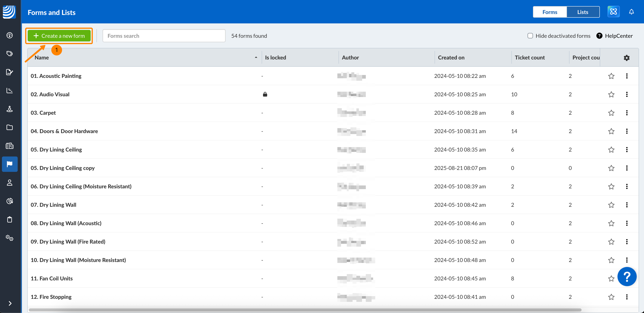This screenshot has height=313, width=644.
Task: Expand the sidebar with bottom chevron
Action: pyautogui.click(x=10, y=303)
